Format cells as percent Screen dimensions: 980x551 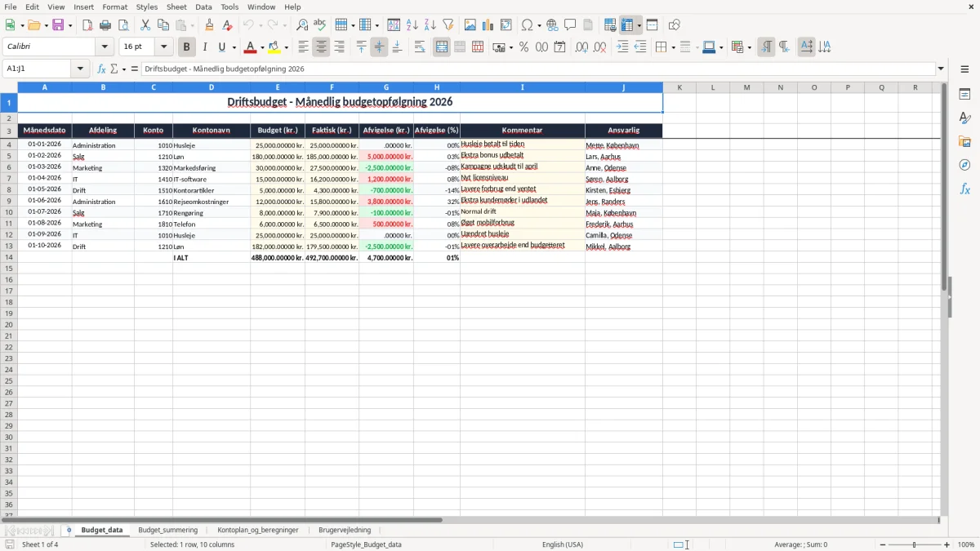point(523,47)
